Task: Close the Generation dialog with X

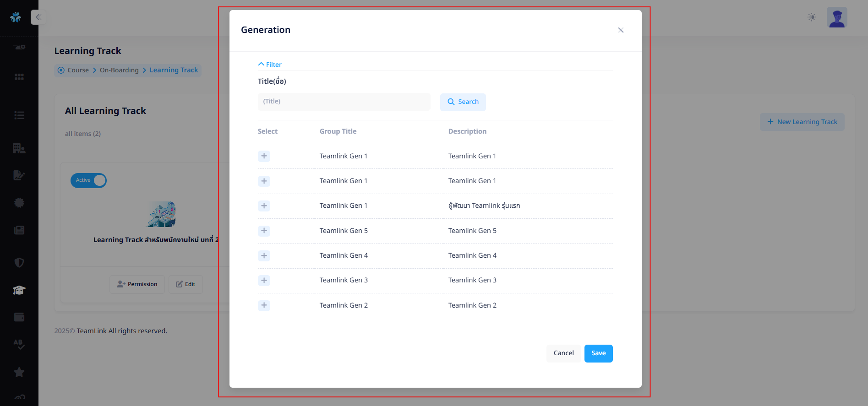Action: (621, 30)
